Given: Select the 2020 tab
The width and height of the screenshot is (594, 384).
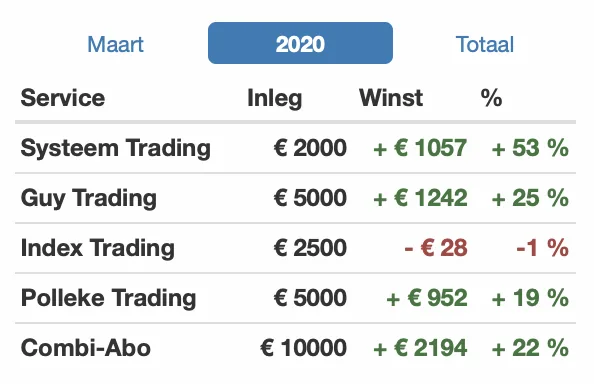Looking at the screenshot, I should 300,43.
